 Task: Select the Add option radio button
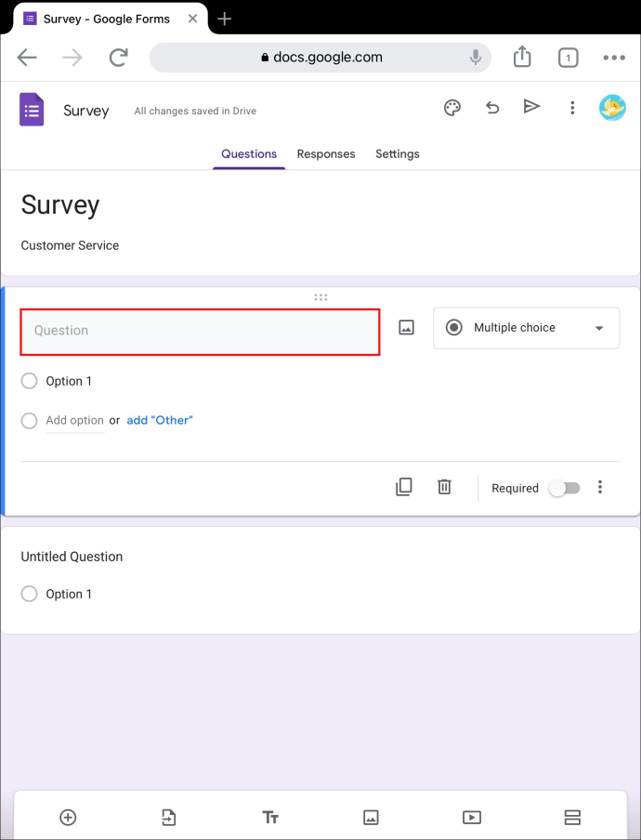[29, 420]
